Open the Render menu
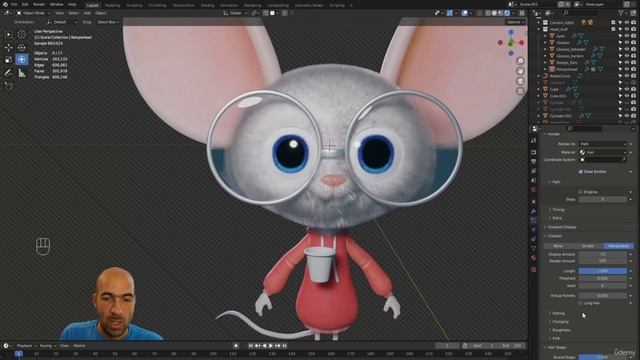 click(39, 4)
